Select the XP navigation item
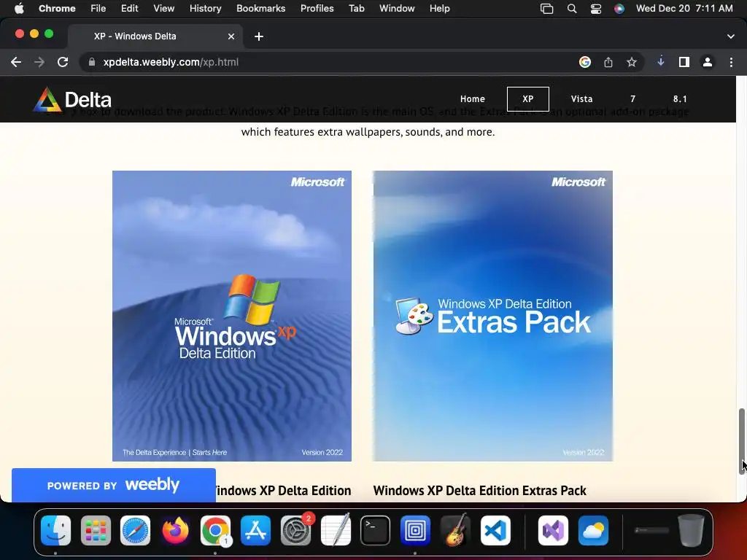Viewport: 747px width, 560px height. tap(528, 99)
